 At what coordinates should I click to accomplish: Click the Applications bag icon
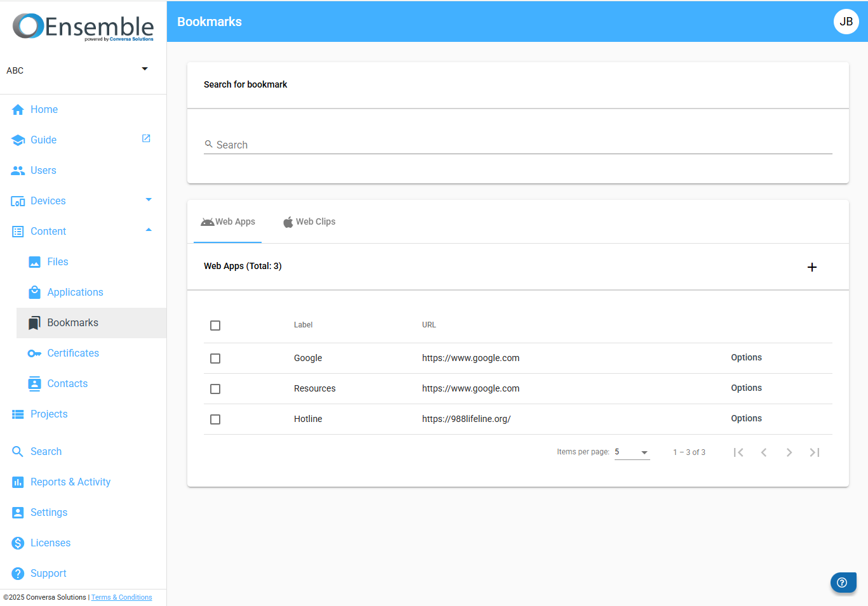tap(35, 293)
